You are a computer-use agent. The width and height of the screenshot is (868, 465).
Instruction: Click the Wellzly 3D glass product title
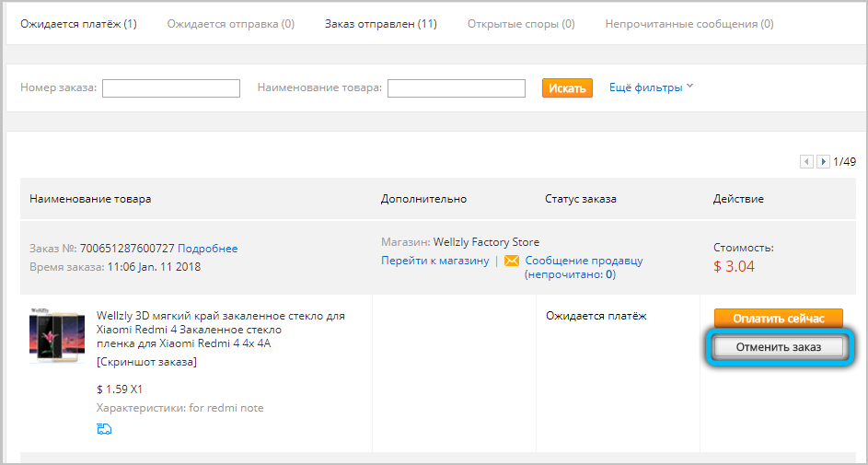(x=220, y=330)
